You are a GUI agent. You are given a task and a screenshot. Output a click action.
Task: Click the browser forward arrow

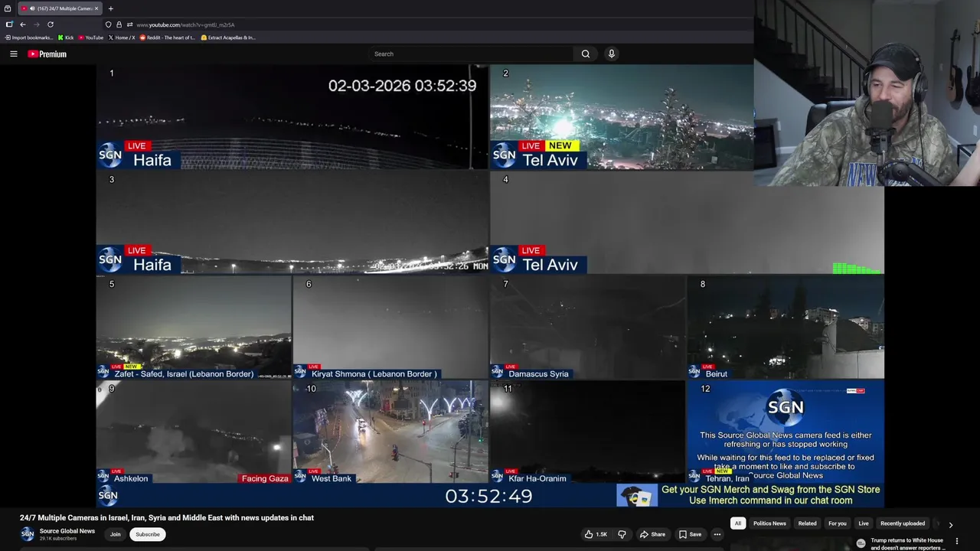(36, 24)
